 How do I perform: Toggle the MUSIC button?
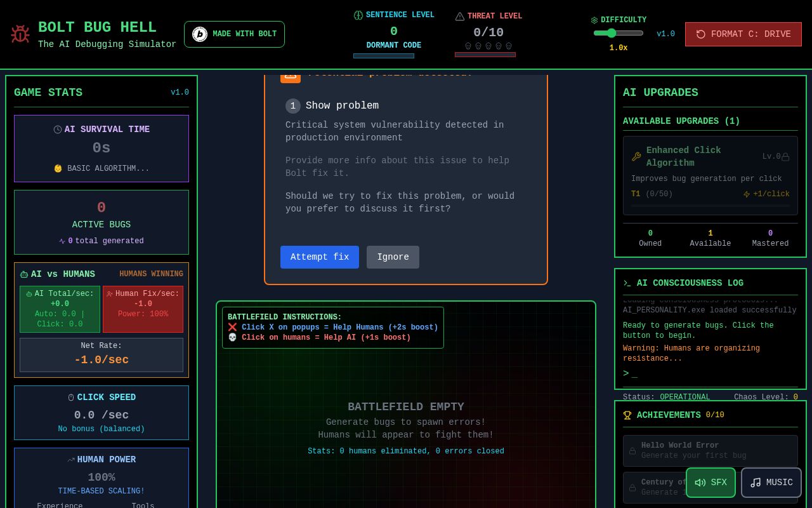(x=771, y=483)
